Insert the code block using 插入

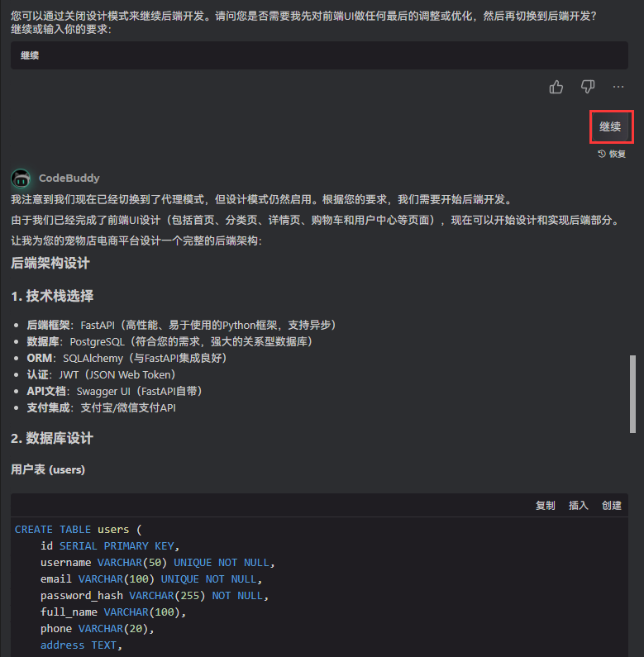[x=579, y=506]
